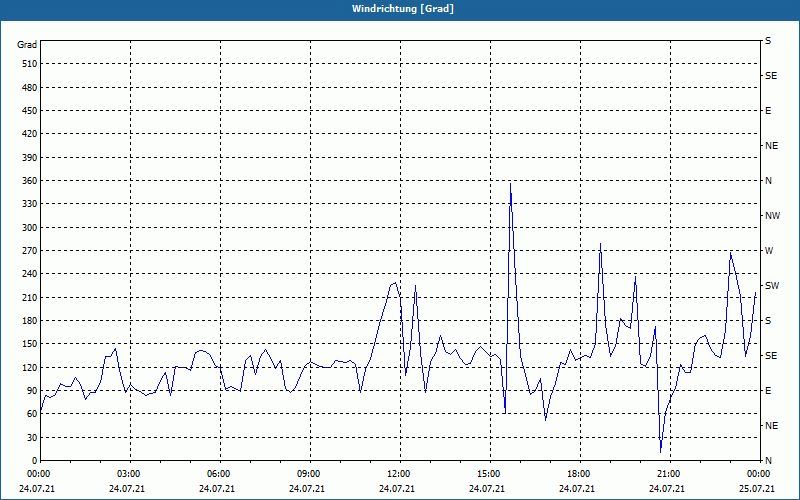
Task: Select the "Grad" unit label on the y-axis
Action: tap(27, 45)
